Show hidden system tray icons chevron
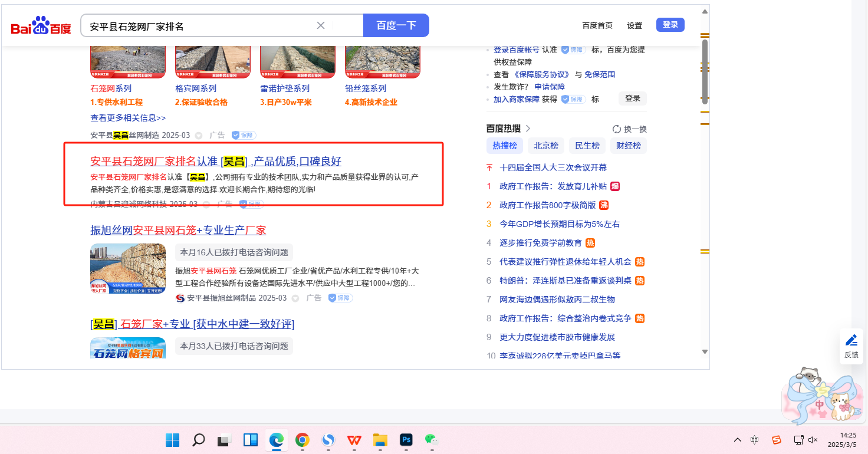 coord(738,440)
